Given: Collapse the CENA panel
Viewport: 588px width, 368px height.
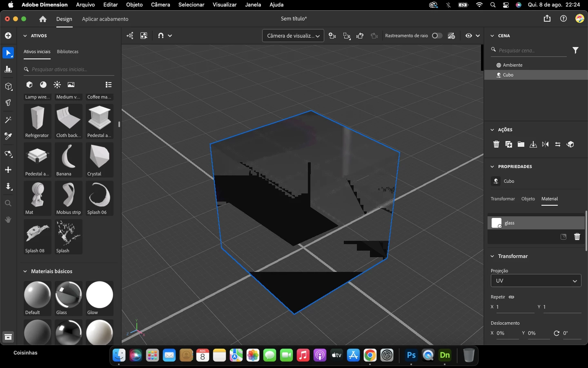Looking at the screenshot, I should pyautogui.click(x=492, y=36).
